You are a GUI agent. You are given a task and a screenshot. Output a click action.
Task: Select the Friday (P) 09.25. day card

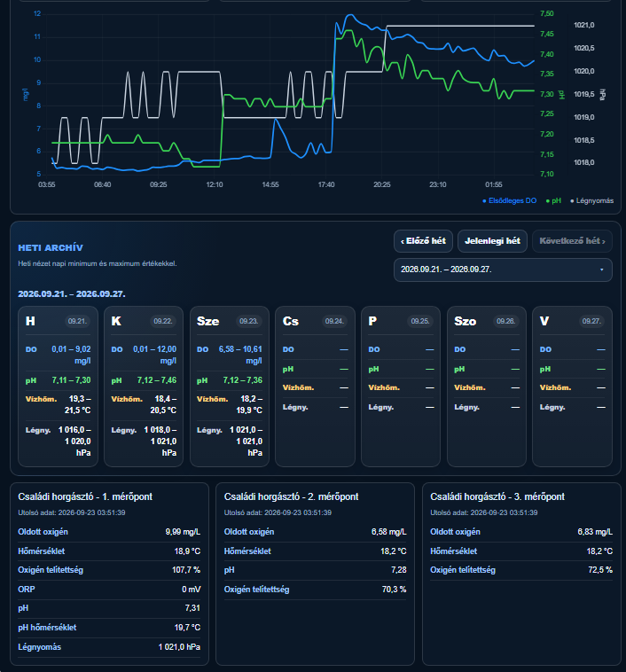coord(401,387)
